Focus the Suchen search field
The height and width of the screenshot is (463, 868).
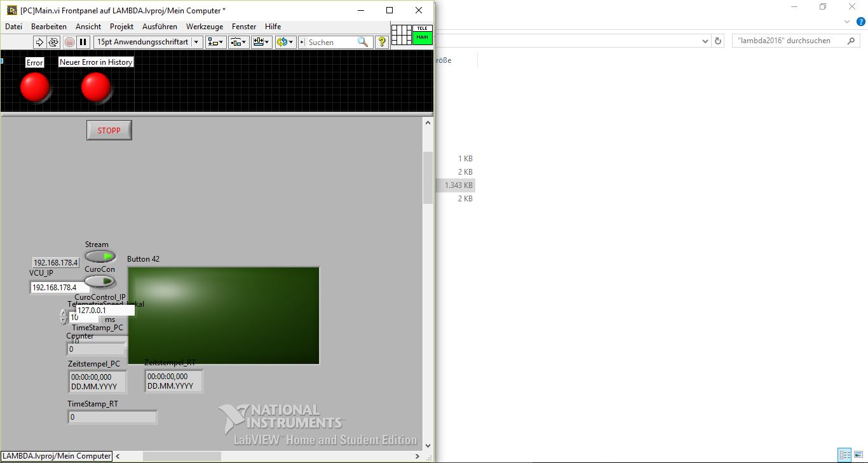331,42
